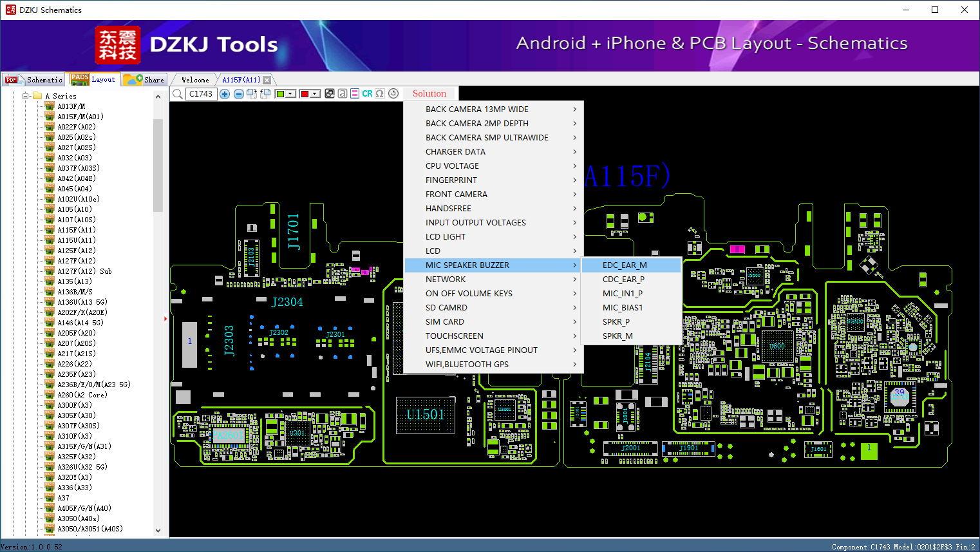
Task: Select MIC_IN1_P in the submenu
Action: coord(631,293)
